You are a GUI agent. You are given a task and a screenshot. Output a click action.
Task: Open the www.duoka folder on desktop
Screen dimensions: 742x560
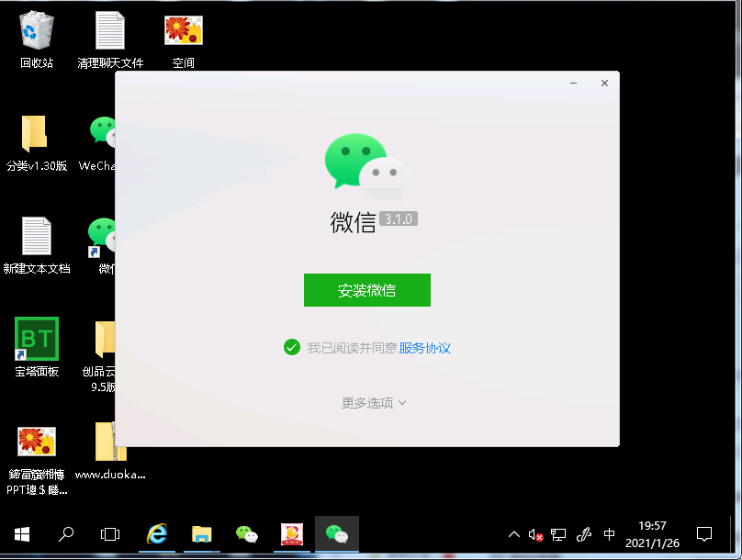click(x=109, y=442)
